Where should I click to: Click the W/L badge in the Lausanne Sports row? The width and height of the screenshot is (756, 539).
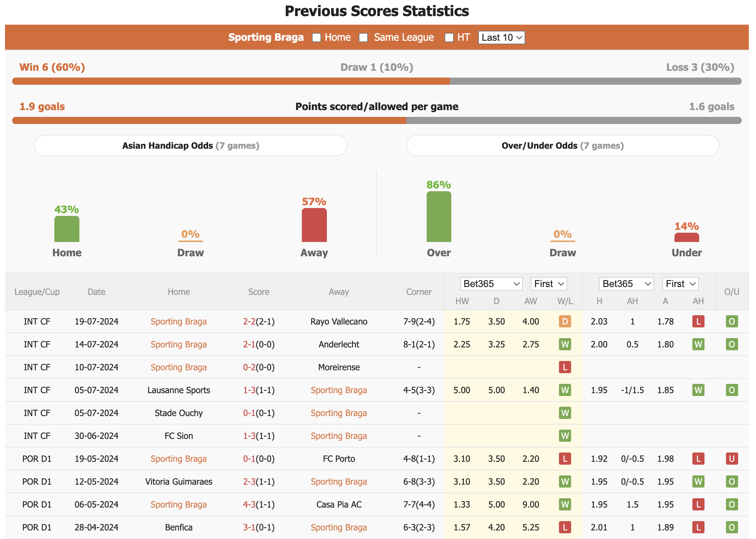click(x=565, y=390)
